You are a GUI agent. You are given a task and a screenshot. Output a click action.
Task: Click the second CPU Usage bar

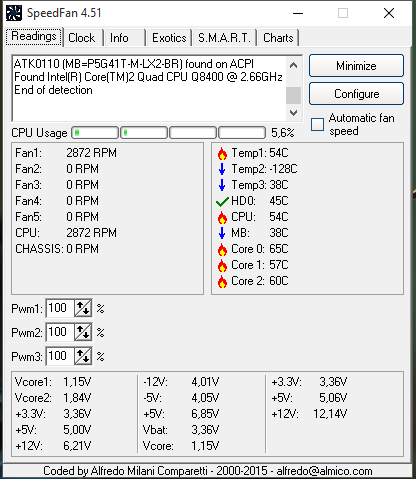point(144,133)
